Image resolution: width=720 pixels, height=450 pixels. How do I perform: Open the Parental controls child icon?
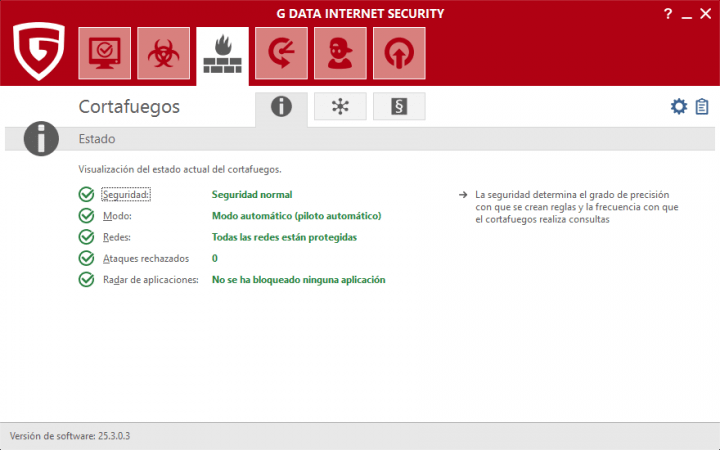click(x=340, y=53)
